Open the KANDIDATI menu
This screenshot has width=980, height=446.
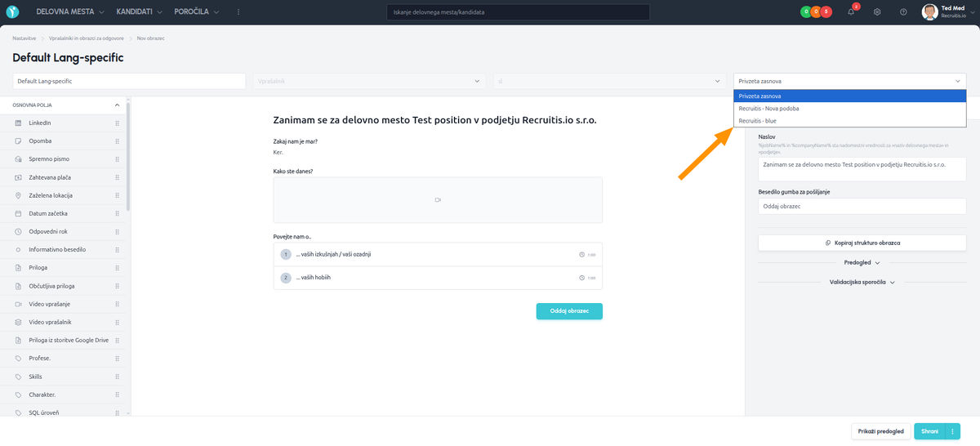(140, 12)
